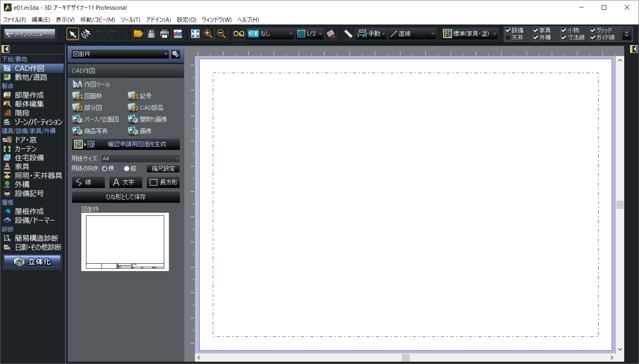The width and height of the screenshot is (639, 364).
Task: Open the ファイル(F) menu
Action: coord(14,20)
